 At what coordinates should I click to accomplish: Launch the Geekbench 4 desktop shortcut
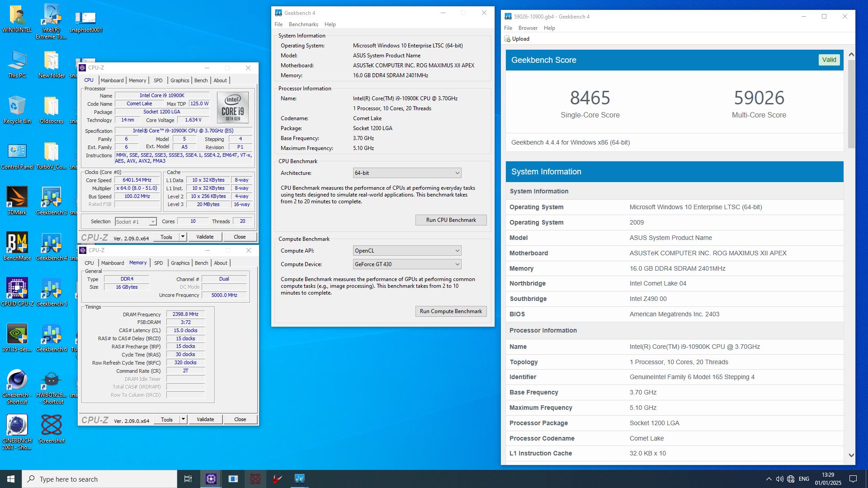coord(51,247)
